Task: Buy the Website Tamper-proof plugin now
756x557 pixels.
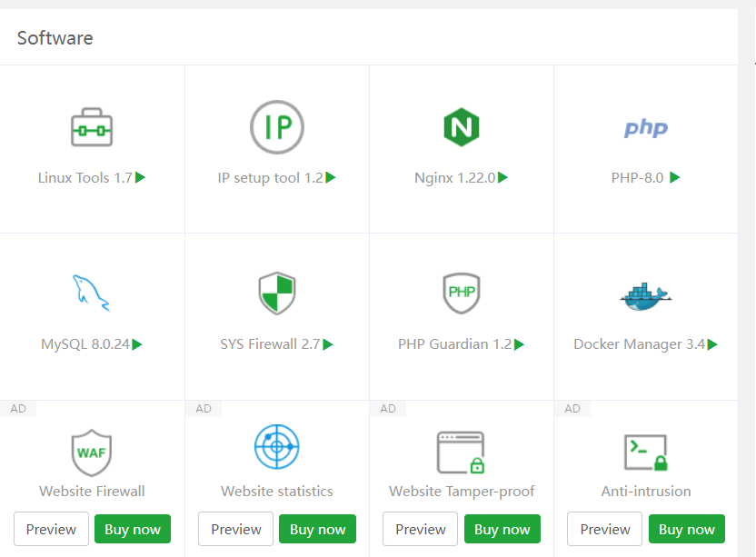Action: [502, 529]
